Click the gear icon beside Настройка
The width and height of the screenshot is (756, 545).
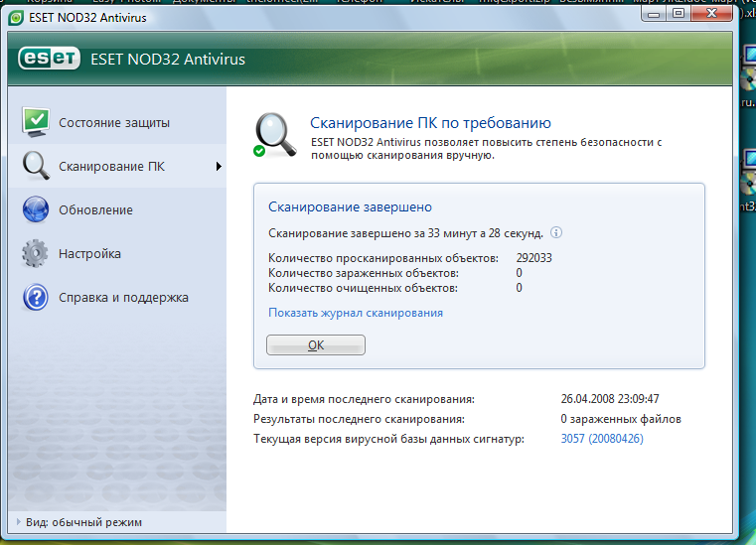tap(36, 253)
